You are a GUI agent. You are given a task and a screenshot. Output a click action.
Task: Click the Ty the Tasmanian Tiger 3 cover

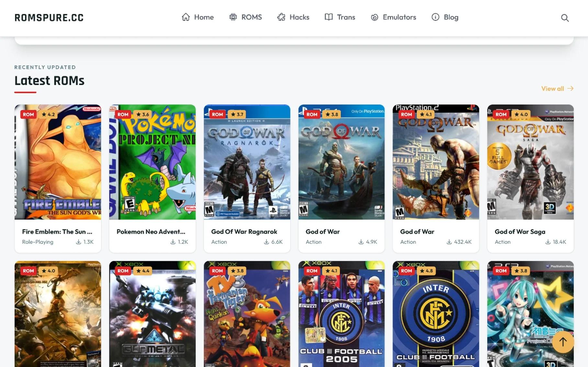[247, 314]
